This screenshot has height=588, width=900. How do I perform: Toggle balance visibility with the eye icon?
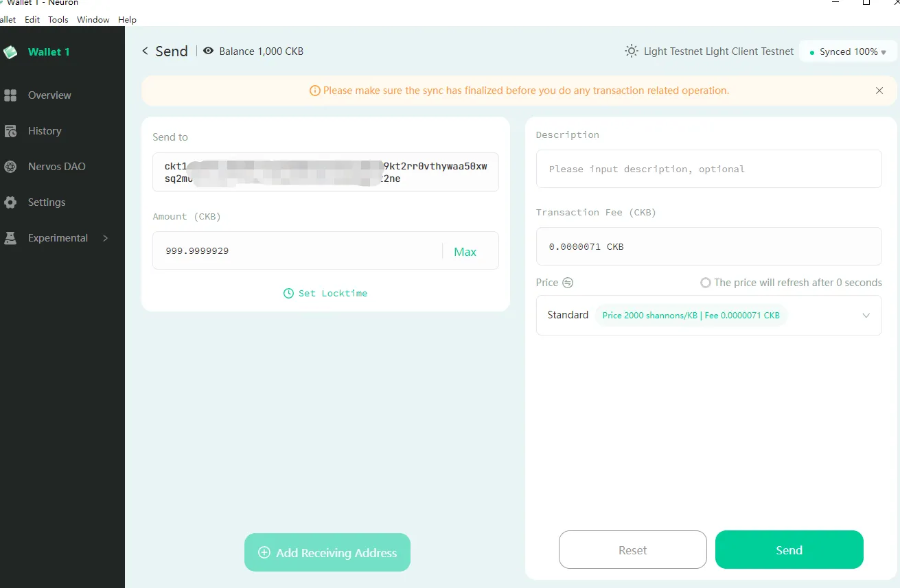[x=208, y=51]
